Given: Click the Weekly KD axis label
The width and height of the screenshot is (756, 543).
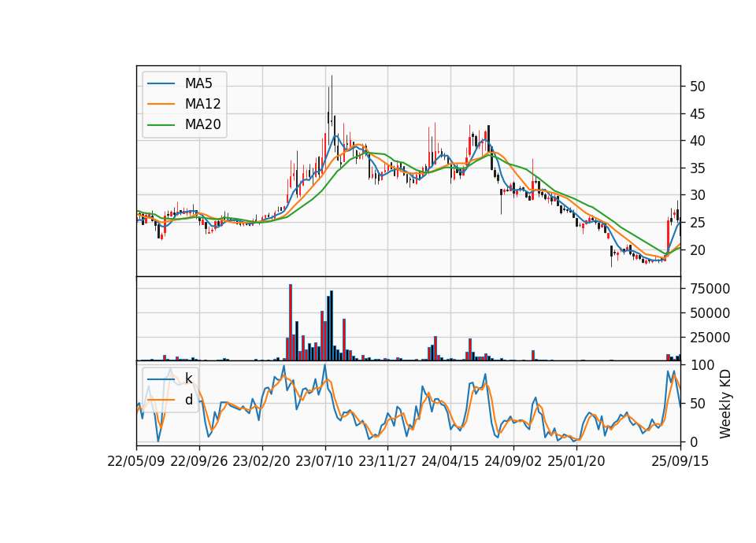Looking at the screenshot, I should tap(725, 404).
